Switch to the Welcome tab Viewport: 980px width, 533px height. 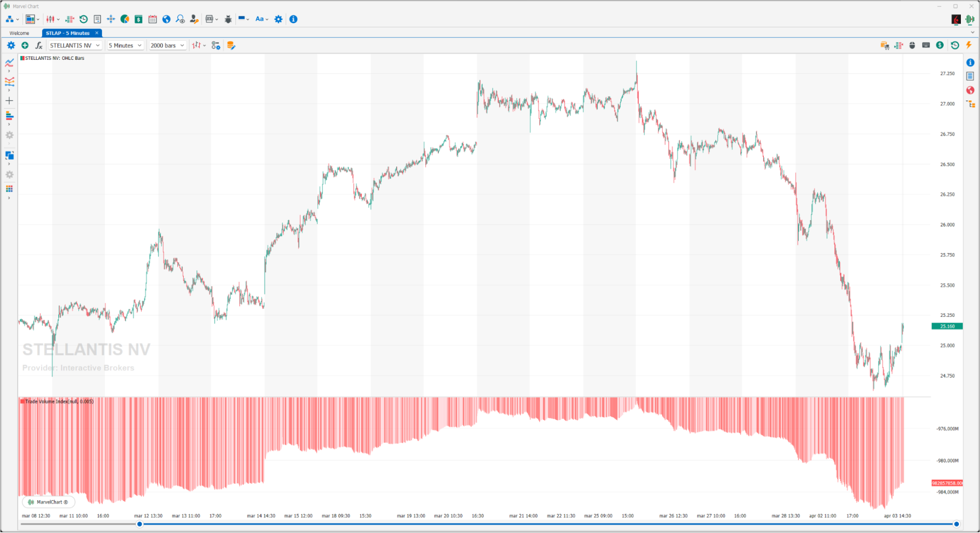click(19, 33)
